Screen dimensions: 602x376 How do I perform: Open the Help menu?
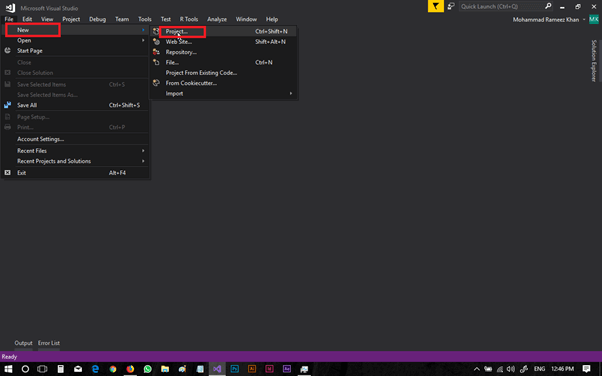pos(272,19)
